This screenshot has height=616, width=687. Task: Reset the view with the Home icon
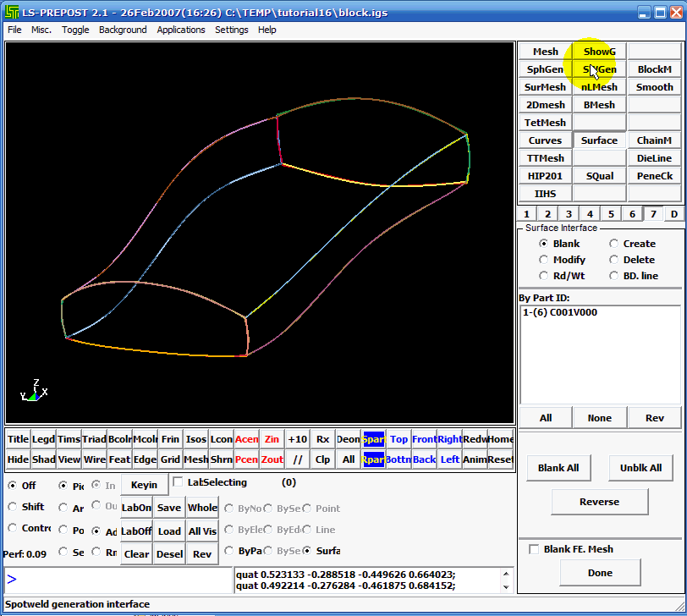pyautogui.click(x=497, y=439)
